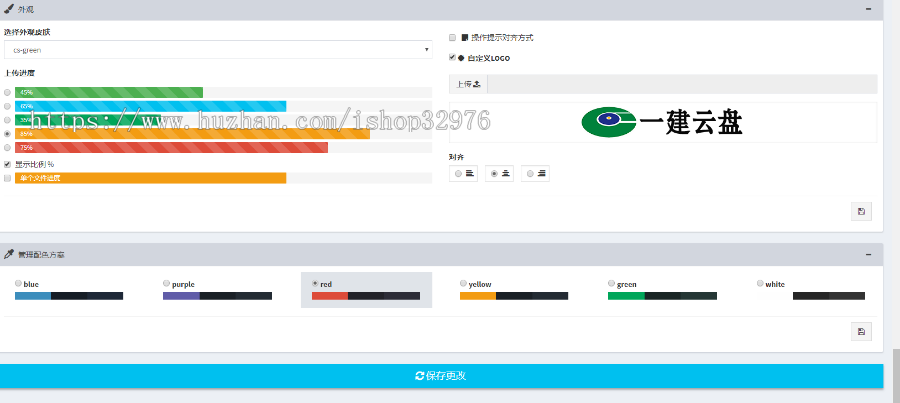Select the orange 85% progress bar style radio
The height and width of the screenshot is (403, 900).
(7, 134)
